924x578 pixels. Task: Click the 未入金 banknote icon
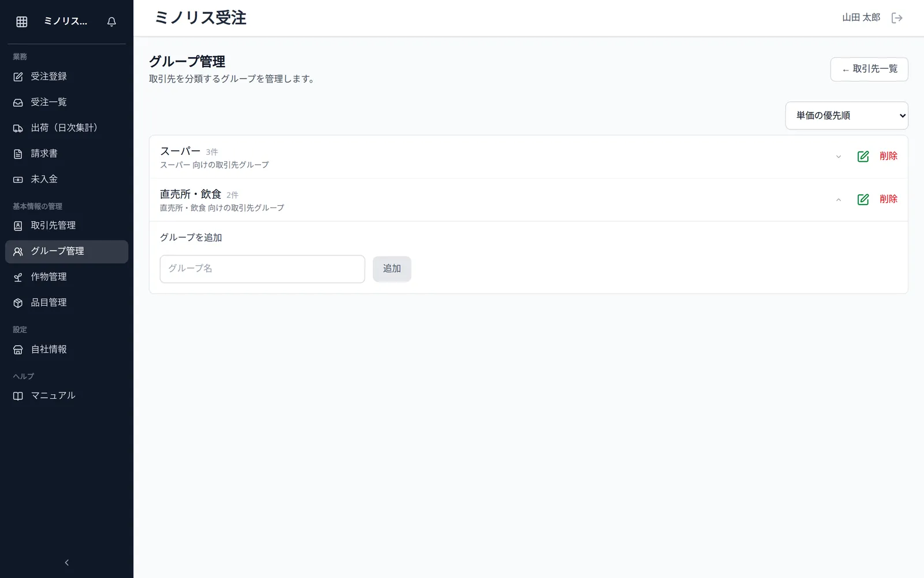pos(18,180)
